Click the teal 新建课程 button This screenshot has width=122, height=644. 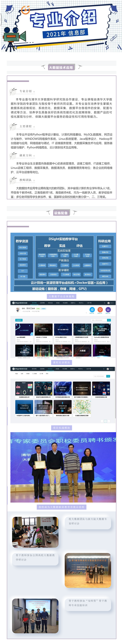point(19,320)
